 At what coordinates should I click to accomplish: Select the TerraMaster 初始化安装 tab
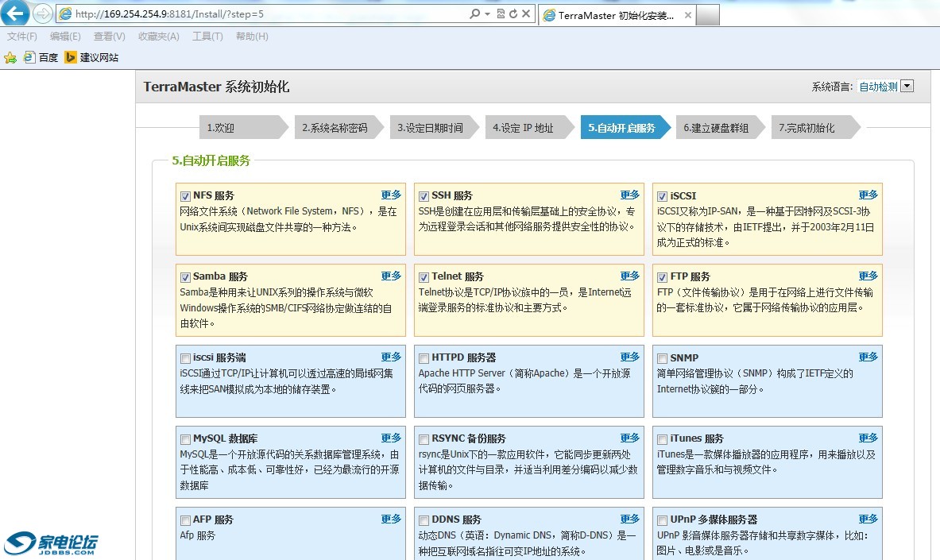click(616, 16)
